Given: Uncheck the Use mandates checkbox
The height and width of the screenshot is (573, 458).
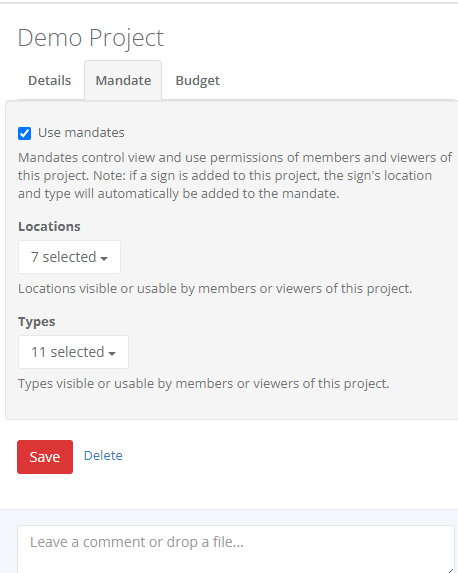Looking at the screenshot, I should pos(24,133).
